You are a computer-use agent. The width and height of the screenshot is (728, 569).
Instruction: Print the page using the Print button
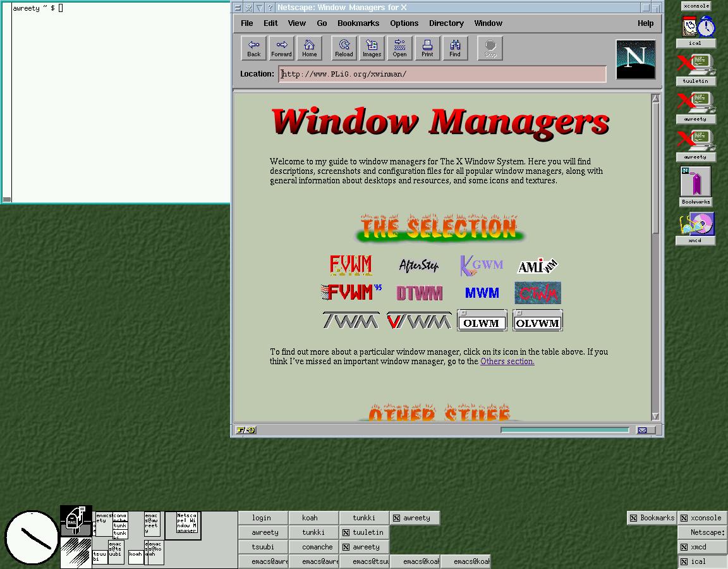tap(427, 48)
